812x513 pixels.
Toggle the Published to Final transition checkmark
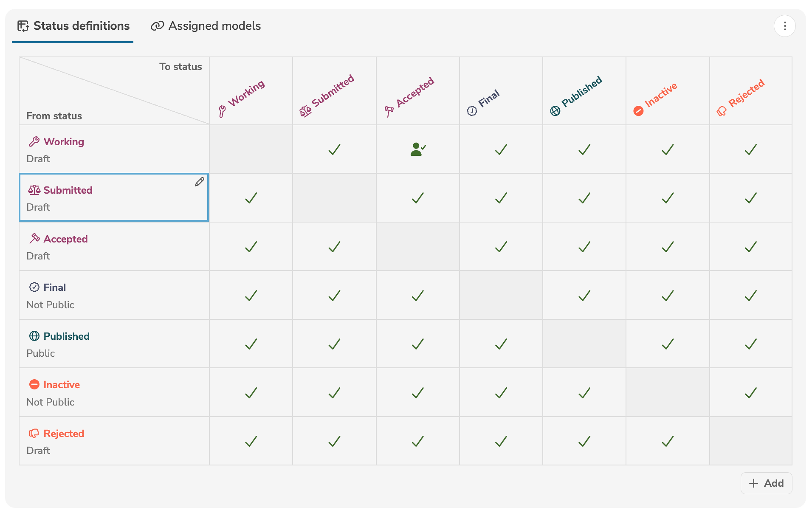[x=501, y=344]
